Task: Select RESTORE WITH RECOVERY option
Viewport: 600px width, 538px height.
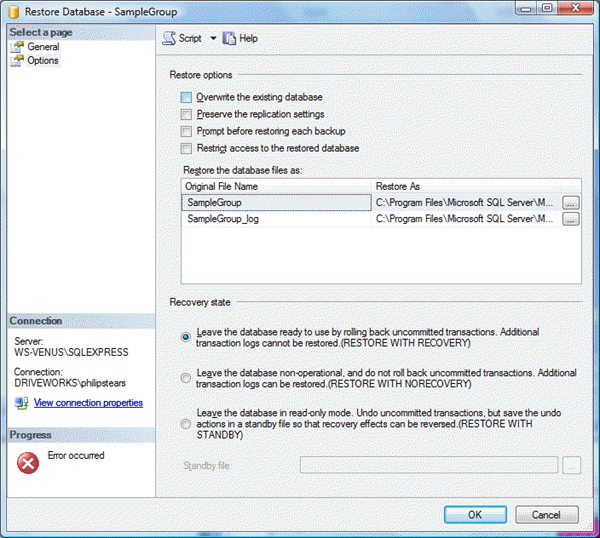Action: coord(186,337)
